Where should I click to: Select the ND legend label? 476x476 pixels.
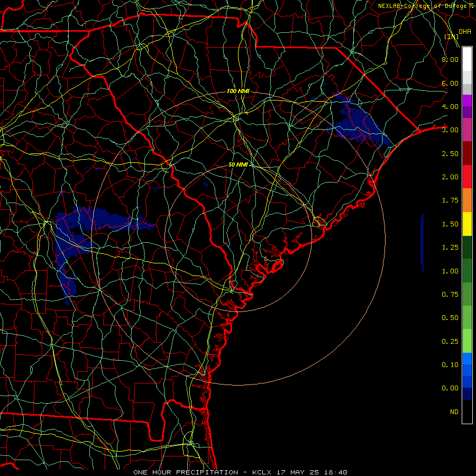(x=454, y=412)
